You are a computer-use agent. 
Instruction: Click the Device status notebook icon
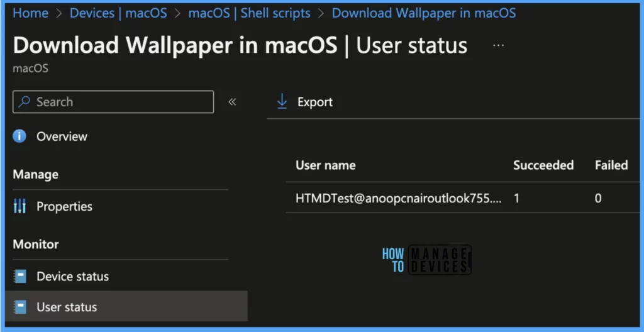[19, 276]
